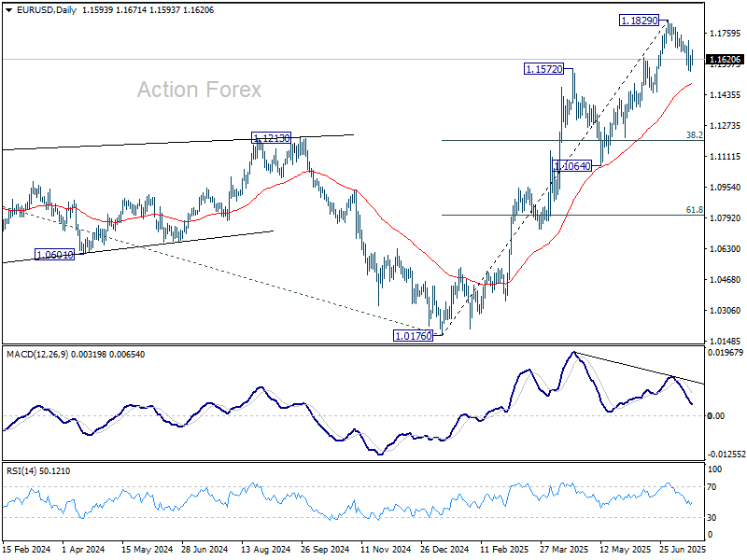The width and height of the screenshot is (747, 560).
Task: Select the 26 Sep 2024 date marker
Action: tap(324, 551)
